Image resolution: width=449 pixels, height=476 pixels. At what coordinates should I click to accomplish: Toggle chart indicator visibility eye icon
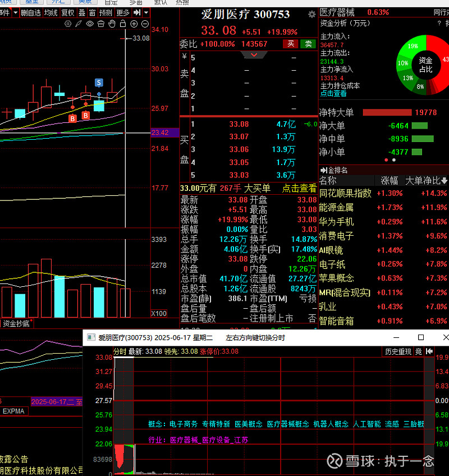click(90, 24)
